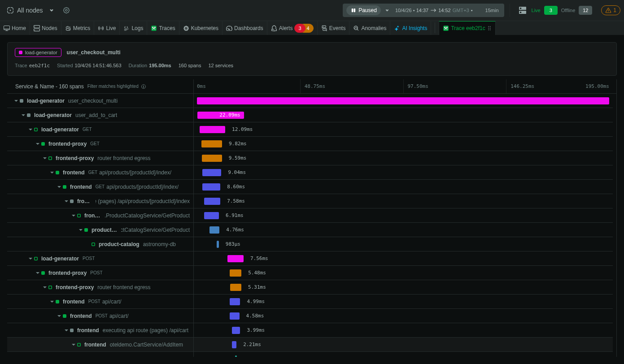Open the Kubernetes tab

point(201,28)
